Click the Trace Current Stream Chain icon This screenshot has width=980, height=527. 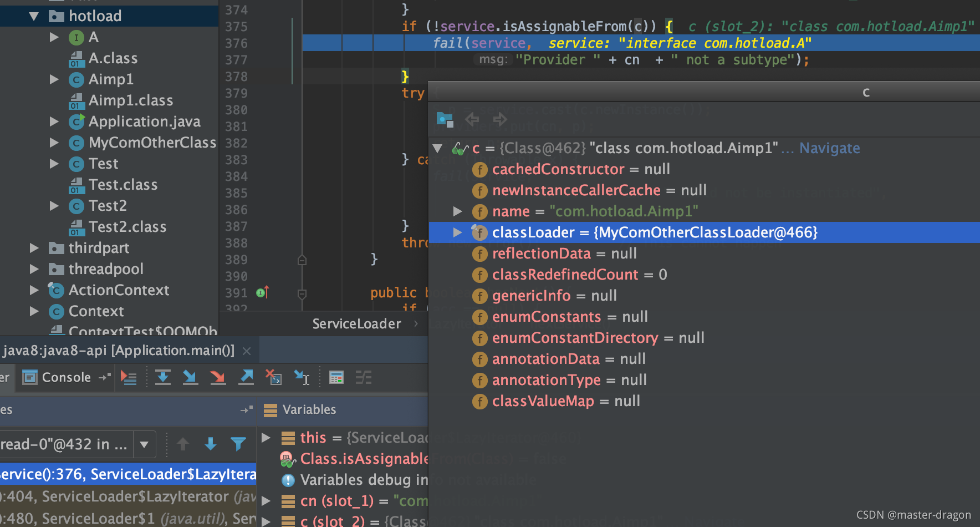[x=364, y=378]
